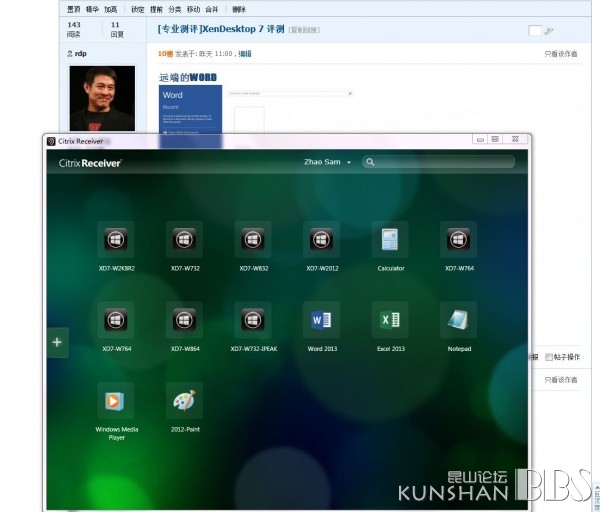600x512 pixels.
Task: Click 提前 in the forum toolbar
Action: (156, 9)
